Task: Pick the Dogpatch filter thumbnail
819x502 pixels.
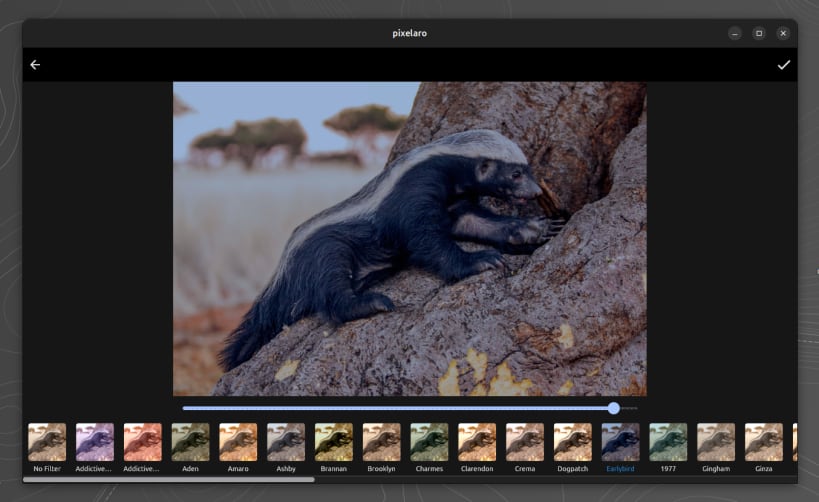Action: coord(573,442)
